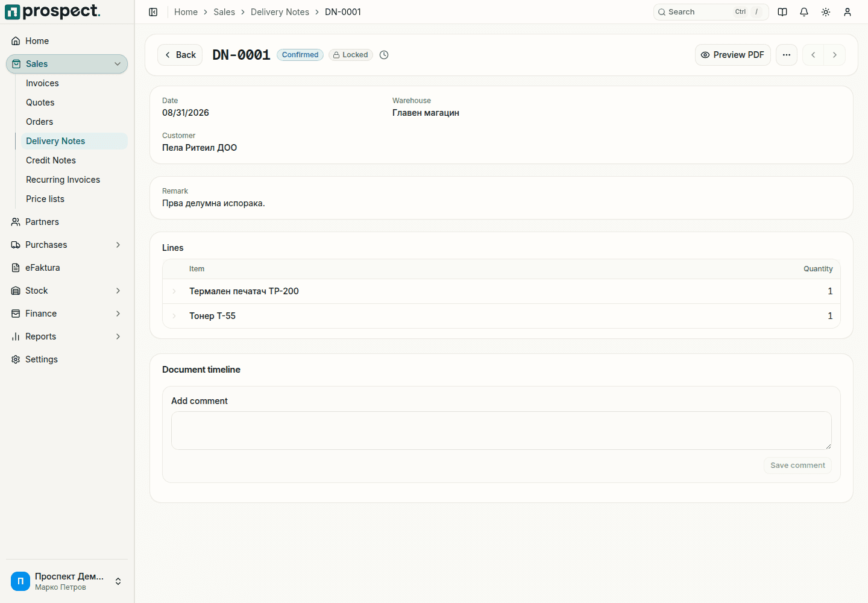Click the Reports bar chart icon
Screen dimensions: 868x603
[16, 336]
